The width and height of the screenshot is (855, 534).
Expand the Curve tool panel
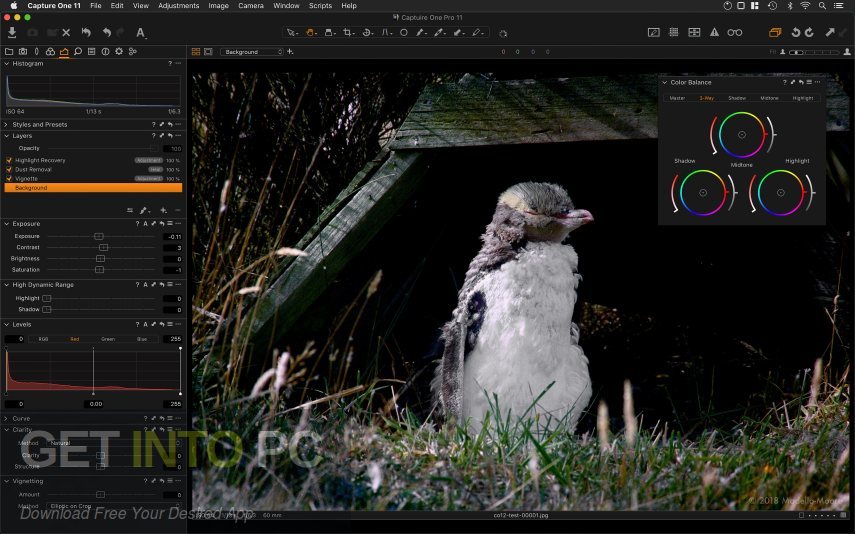(7, 419)
